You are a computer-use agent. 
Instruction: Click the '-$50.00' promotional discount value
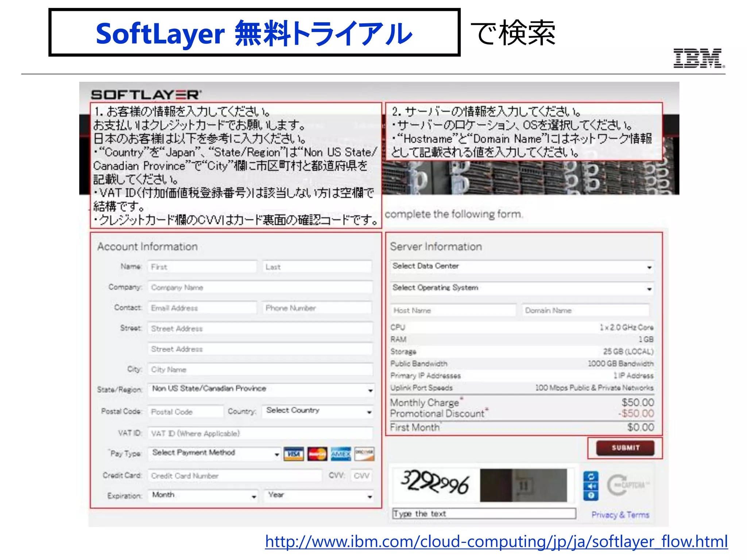pos(636,413)
